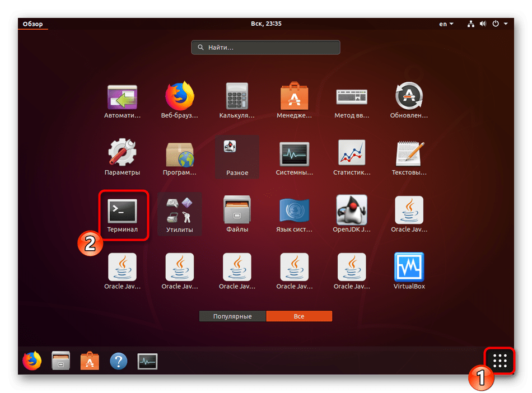Expand the en keyboard layout menu
Screen dimensions: 532x393
pos(446,24)
